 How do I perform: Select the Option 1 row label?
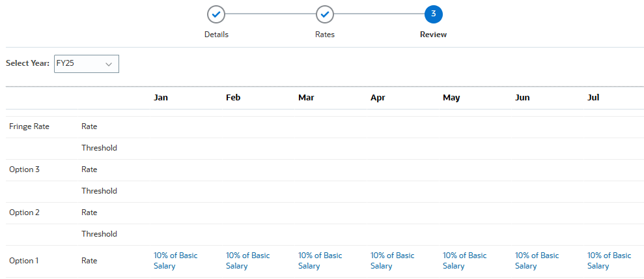tap(24, 261)
